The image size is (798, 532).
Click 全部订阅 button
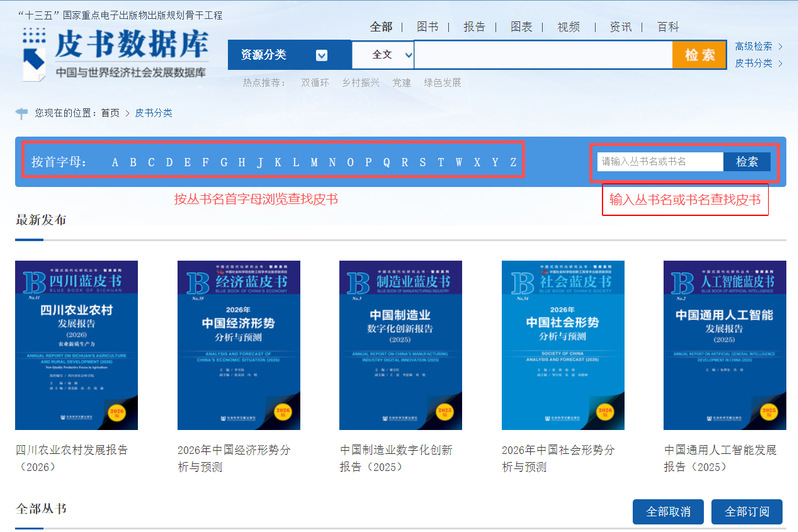(x=749, y=512)
